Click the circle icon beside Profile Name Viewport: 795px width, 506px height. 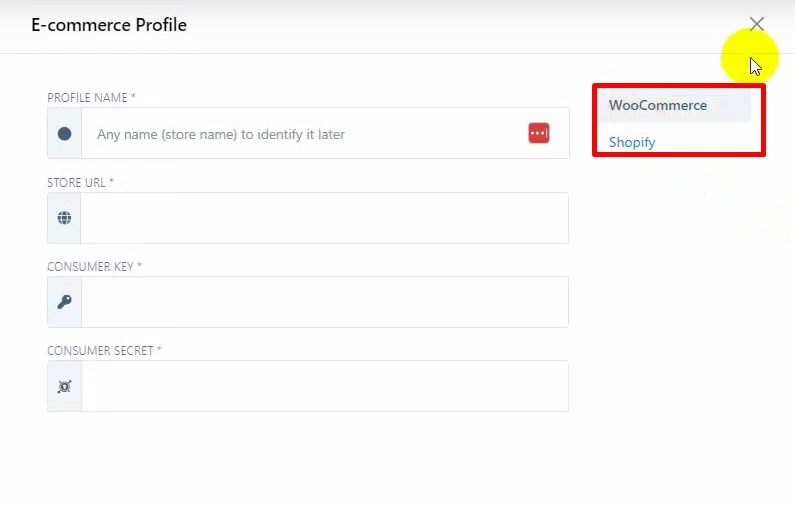click(x=64, y=133)
